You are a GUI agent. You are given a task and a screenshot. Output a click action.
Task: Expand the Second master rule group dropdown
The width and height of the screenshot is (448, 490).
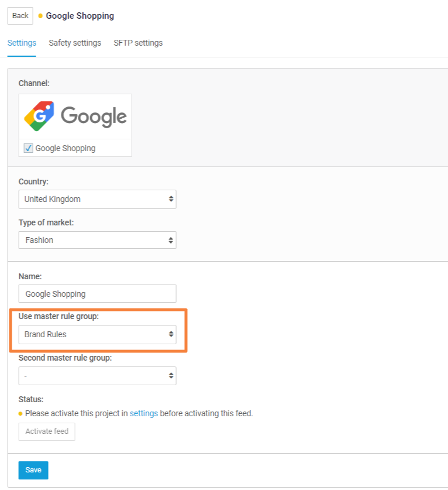pyautogui.click(x=97, y=375)
